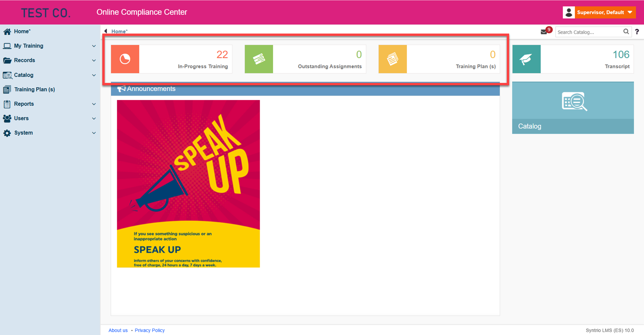The height and width of the screenshot is (335, 644).
Task: Open the help question mark icon
Action: 637,32
